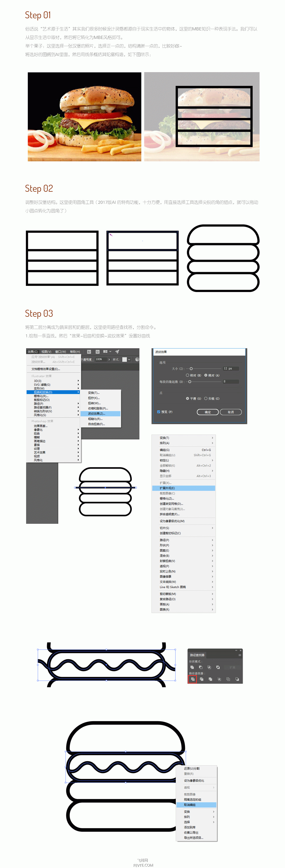Viewport: 285px width, 868px height.
Task: Close the Pathfinder (路径查找器) panel
Action: point(241,650)
